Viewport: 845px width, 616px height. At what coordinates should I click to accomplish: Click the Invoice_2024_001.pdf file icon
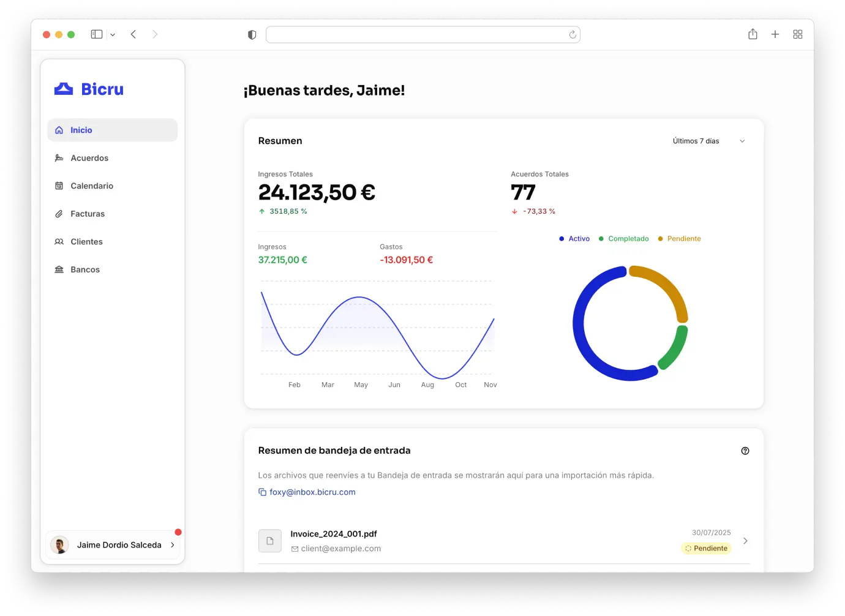[x=270, y=541]
